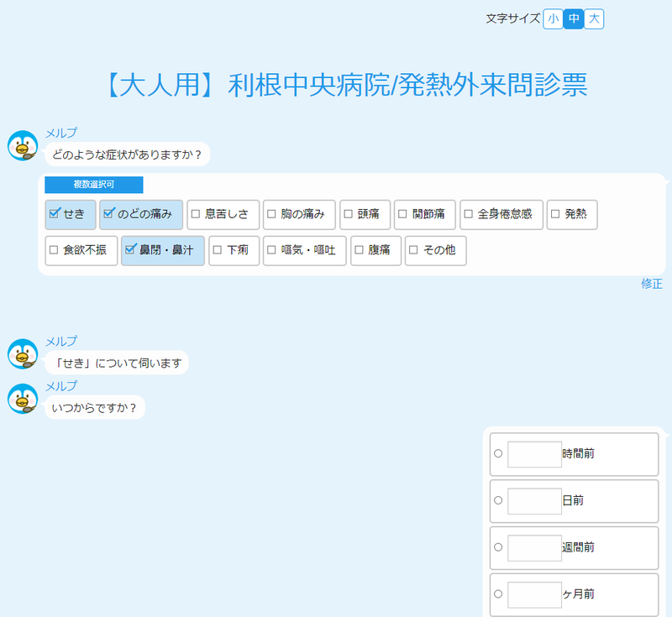The height and width of the screenshot is (617, 672).
Task: Check the 腹痛 symptom
Action: pyautogui.click(x=375, y=250)
